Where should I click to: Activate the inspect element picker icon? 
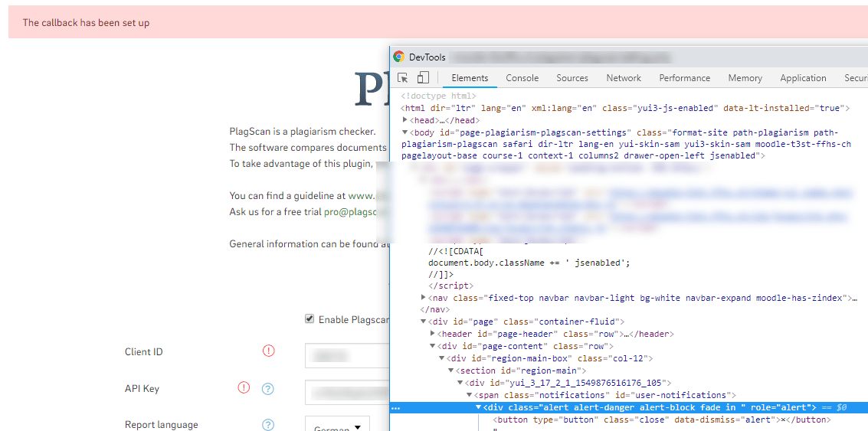(402, 78)
